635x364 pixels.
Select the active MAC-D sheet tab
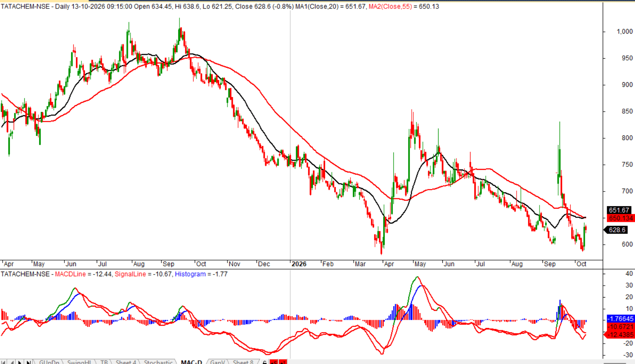191,362
